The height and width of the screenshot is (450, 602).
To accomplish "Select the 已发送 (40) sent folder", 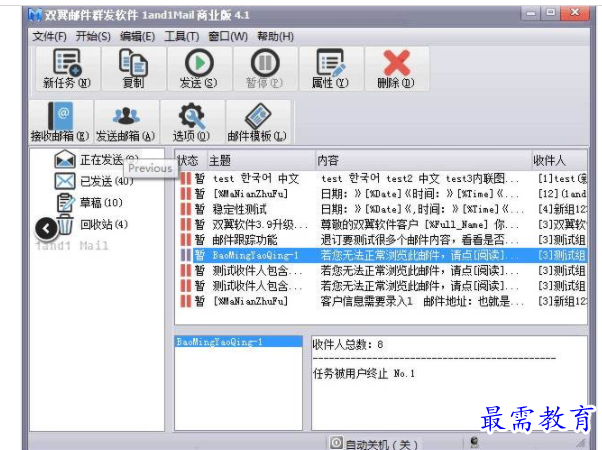I will [x=94, y=181].
